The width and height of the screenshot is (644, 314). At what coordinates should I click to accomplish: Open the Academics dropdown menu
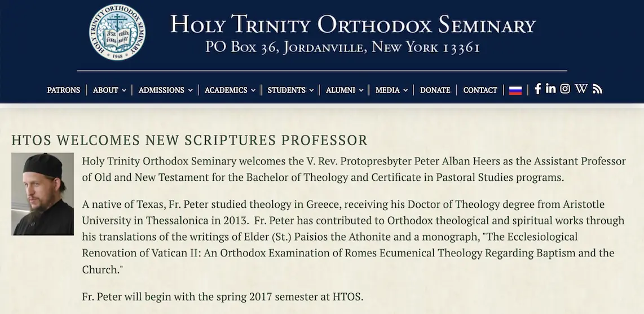230,90
